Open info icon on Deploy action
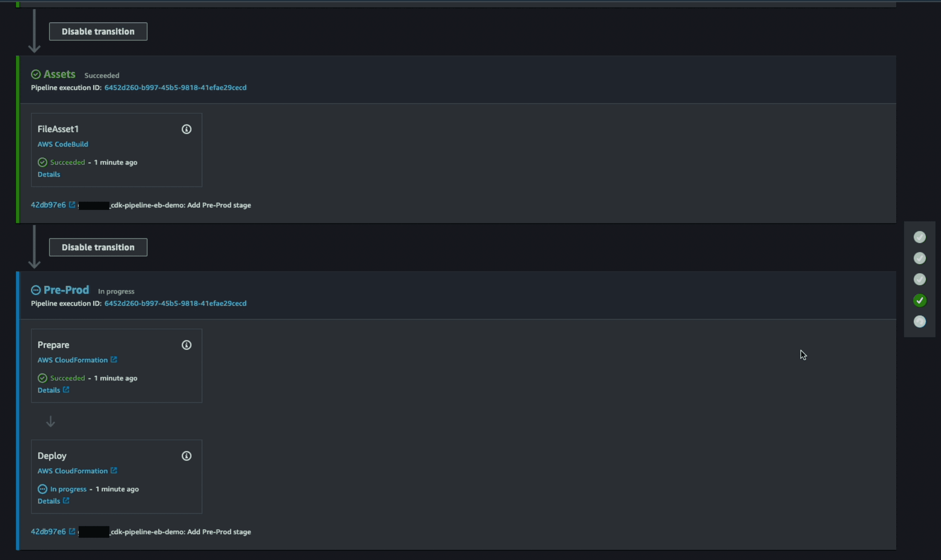The height and width of the screenshot is (560, 941). click(186, 456)
